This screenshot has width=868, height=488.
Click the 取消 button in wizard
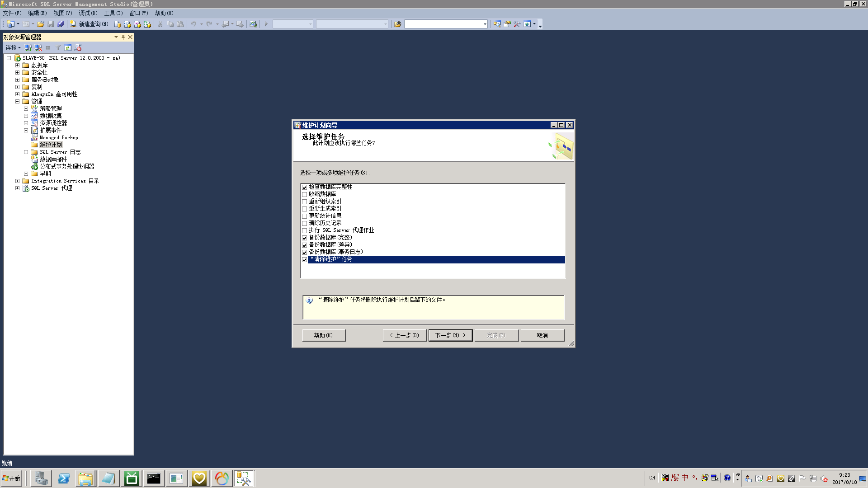(542, 335)
